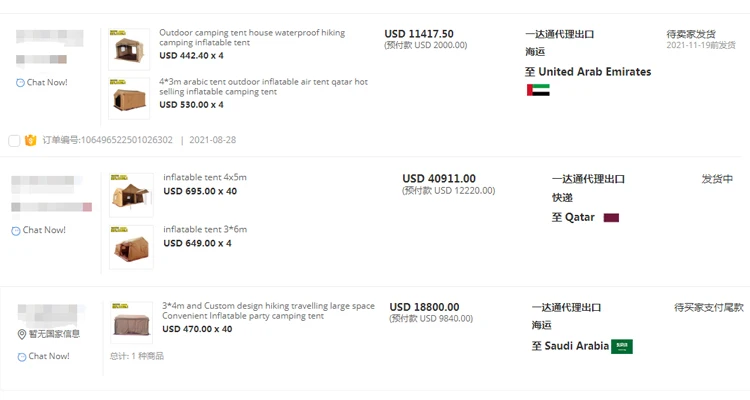Open the outdoor camping tent house thumbnail
Screen dimensions: 750x400
129,48
